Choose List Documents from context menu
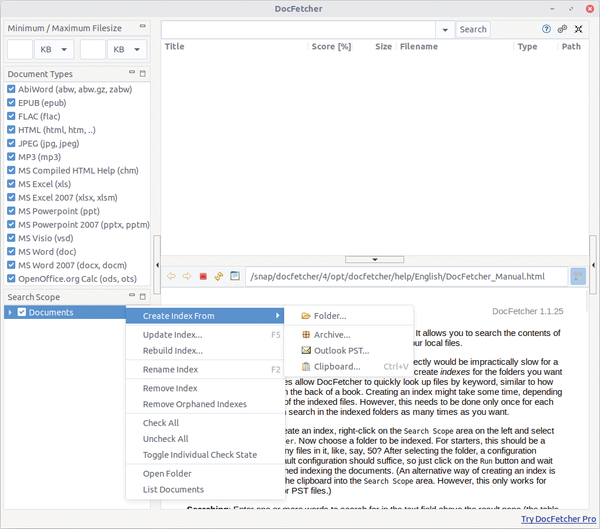The image size is (600, 529). tap(205, 490)
